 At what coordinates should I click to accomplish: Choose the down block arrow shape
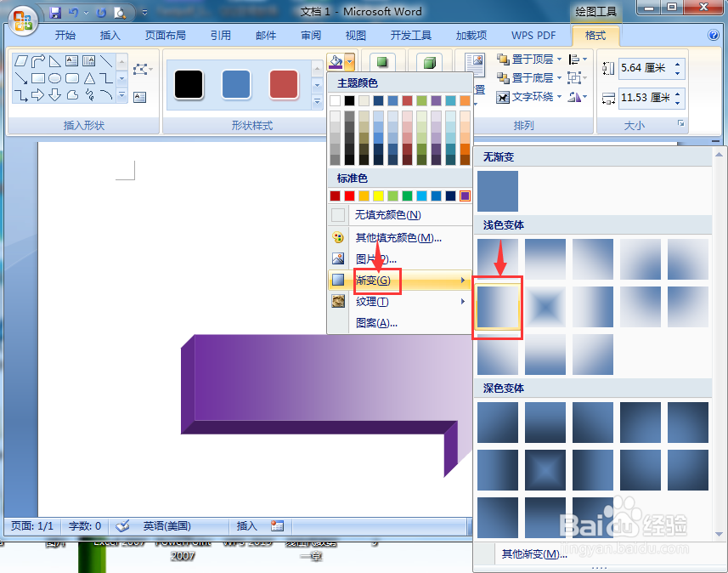coord(54,95)
